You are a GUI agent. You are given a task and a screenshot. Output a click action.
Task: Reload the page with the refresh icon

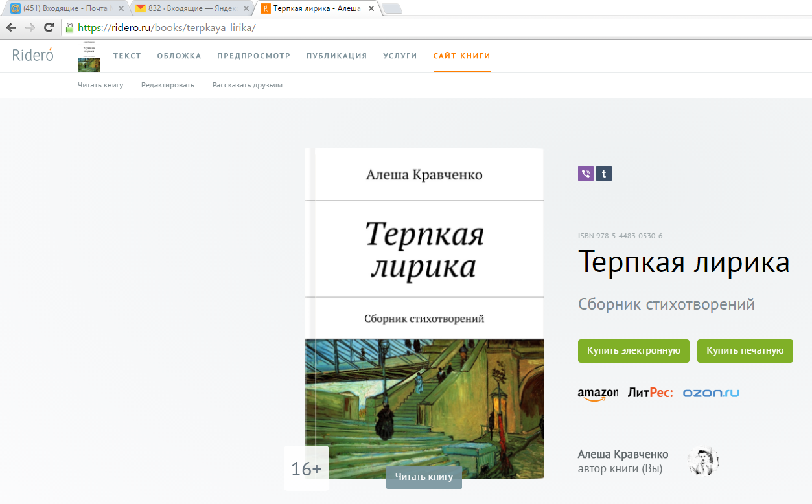coord(49,27)
